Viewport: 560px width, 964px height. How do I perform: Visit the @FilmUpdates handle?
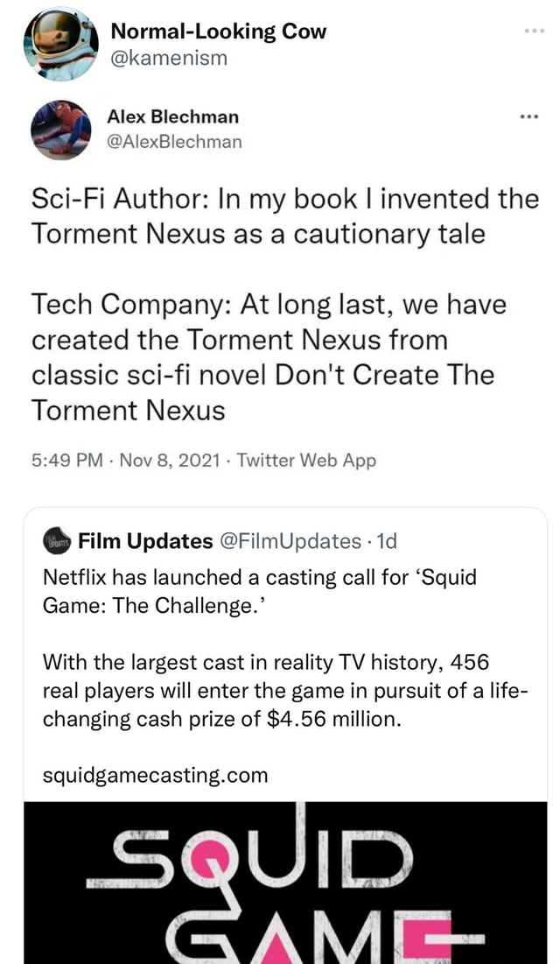tap(290, 541)
